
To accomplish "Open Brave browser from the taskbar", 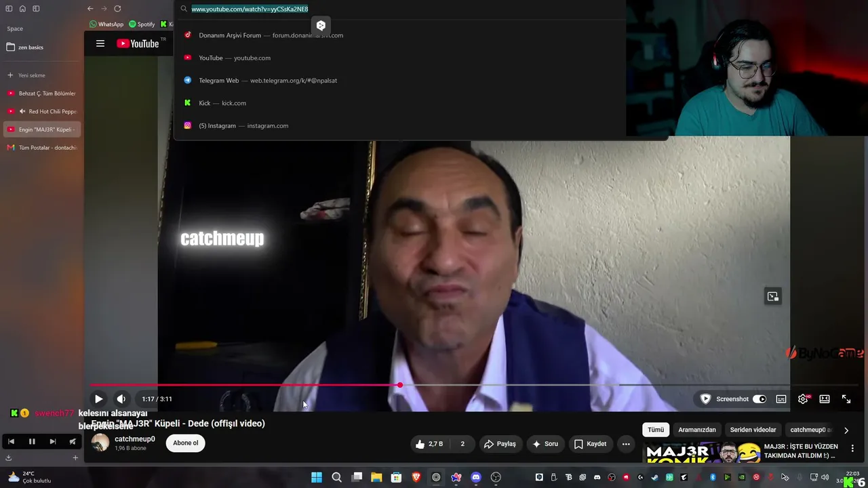I will coord(416,477).
